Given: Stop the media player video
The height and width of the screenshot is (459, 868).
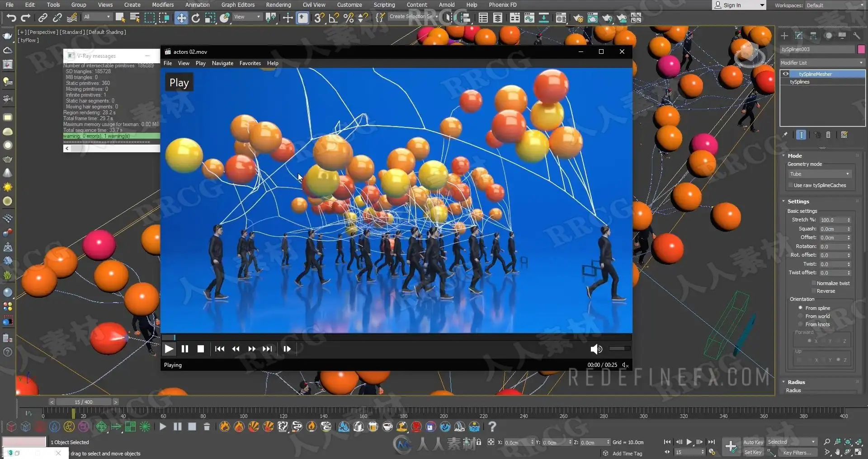Looking at the screenshot, I should (x=201, y=349).
